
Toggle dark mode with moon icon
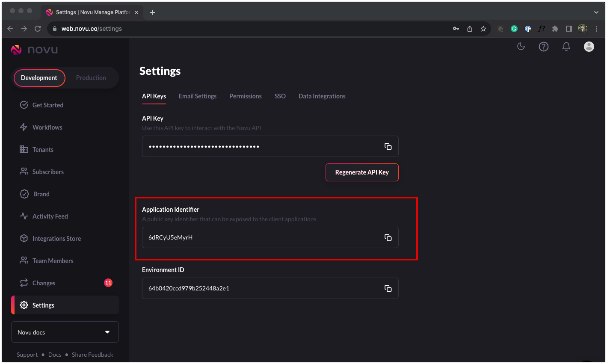pyautogui.click(x=521, y=47)
